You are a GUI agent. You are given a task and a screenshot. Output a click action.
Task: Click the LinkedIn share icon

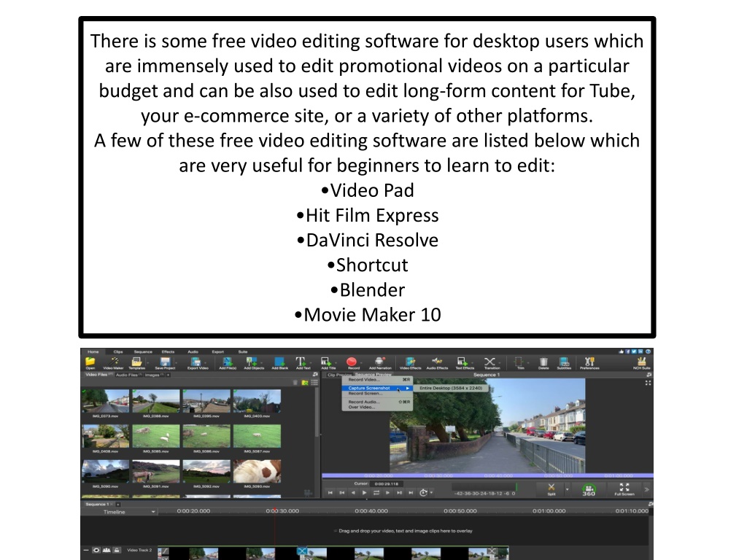point(640,351)
